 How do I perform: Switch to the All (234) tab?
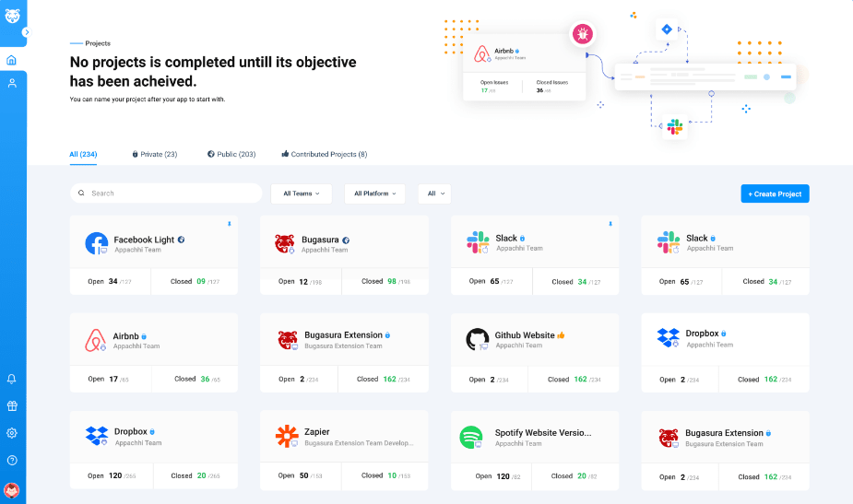pos(83,154)
